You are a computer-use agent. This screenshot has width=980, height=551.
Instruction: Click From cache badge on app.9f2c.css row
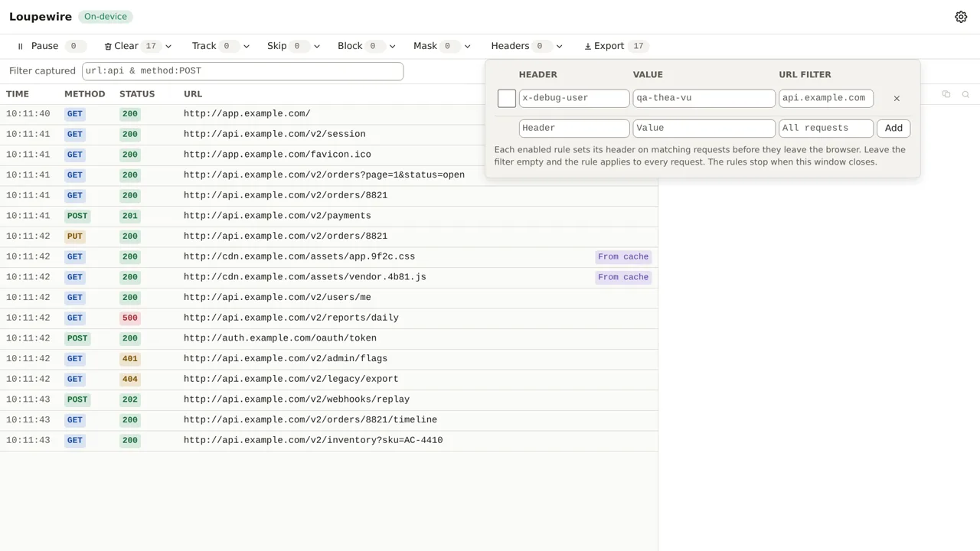(x=623, y=257)
